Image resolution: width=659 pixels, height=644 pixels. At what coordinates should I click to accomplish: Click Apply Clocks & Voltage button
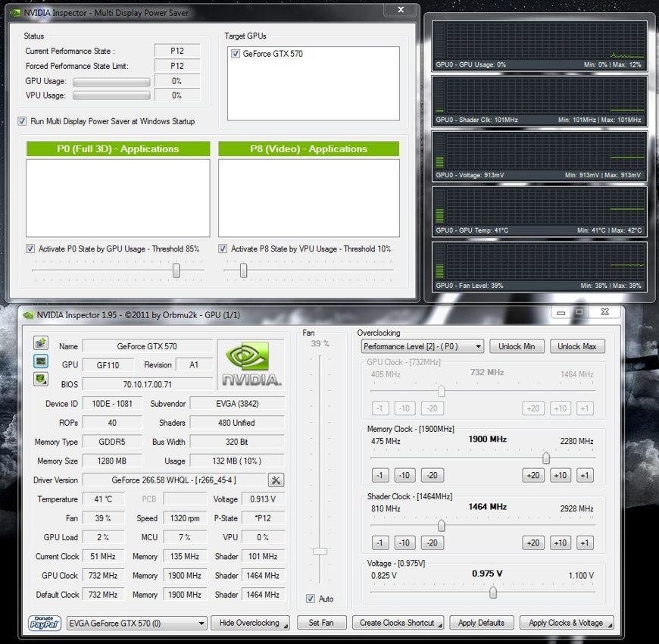(x=567, y=623)
